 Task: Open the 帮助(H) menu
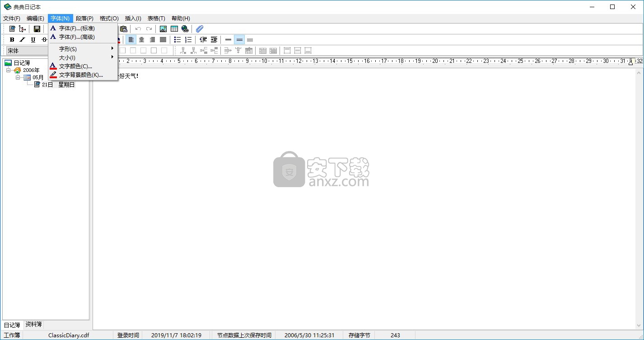pos(181,19)
